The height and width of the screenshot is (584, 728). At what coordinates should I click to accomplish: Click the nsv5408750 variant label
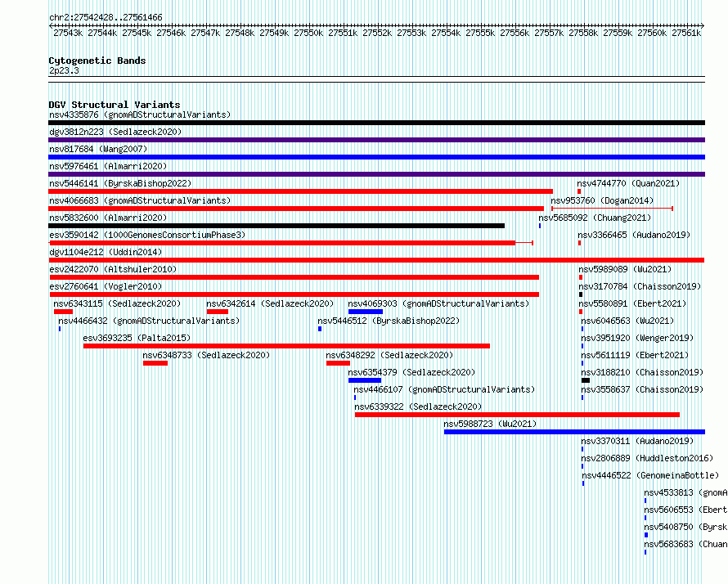click(x=685, y=527)
